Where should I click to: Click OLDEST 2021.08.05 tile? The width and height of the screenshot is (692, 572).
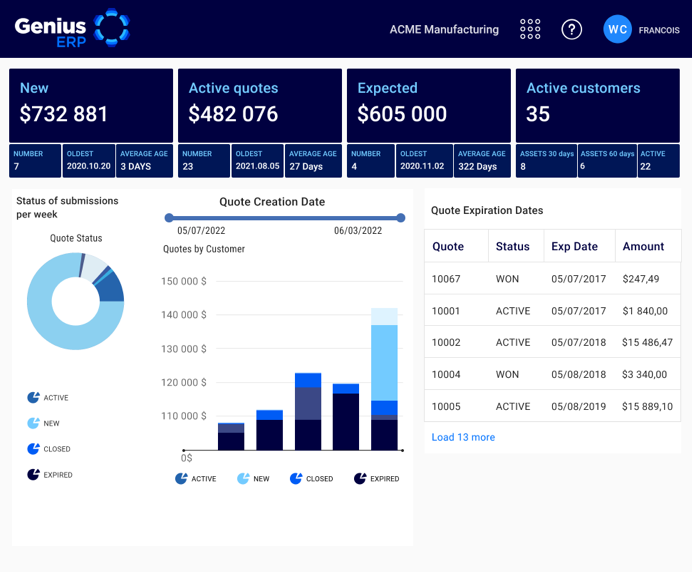pos(257,161)
